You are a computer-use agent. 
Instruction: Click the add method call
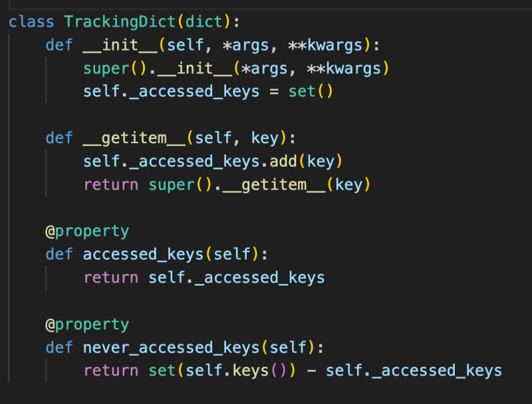(x=284, y=161)
